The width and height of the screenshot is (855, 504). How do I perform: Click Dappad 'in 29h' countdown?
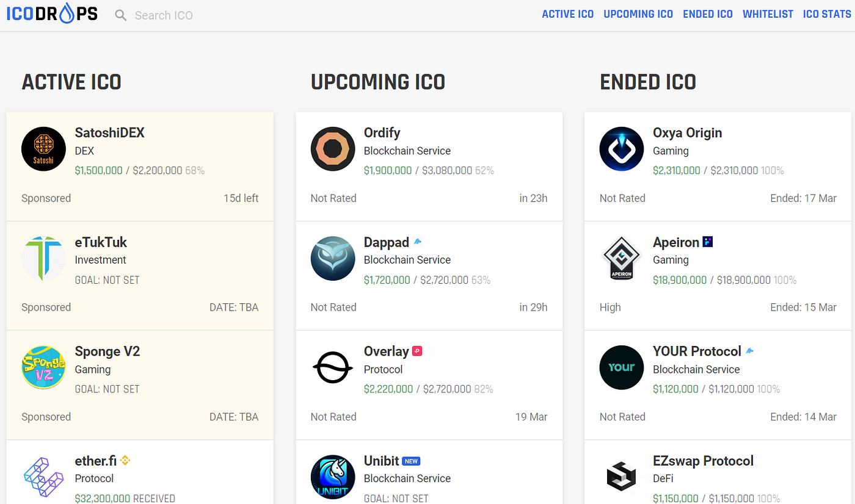point(534,308)
